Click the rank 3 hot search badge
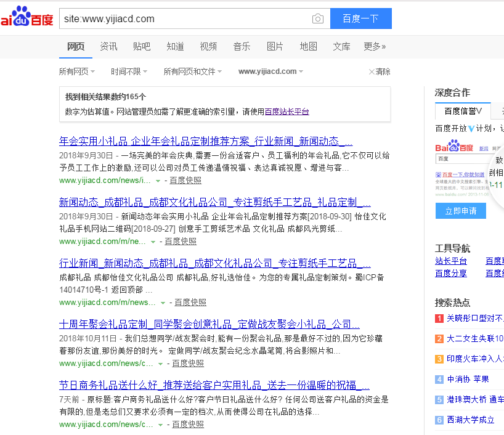Screen dimensions: 504x435 pos(439,359)
